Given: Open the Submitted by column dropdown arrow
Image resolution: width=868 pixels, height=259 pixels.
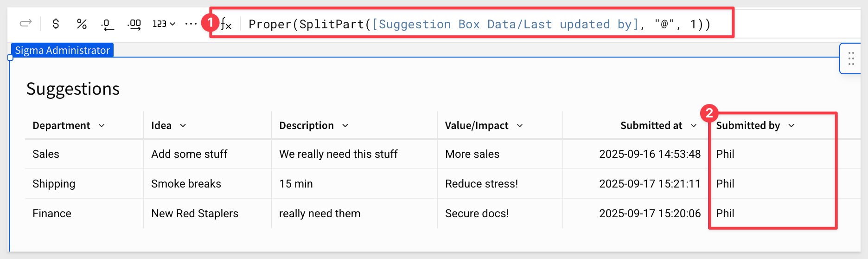Looking at the screenshot, I should (x=791, y=126).
